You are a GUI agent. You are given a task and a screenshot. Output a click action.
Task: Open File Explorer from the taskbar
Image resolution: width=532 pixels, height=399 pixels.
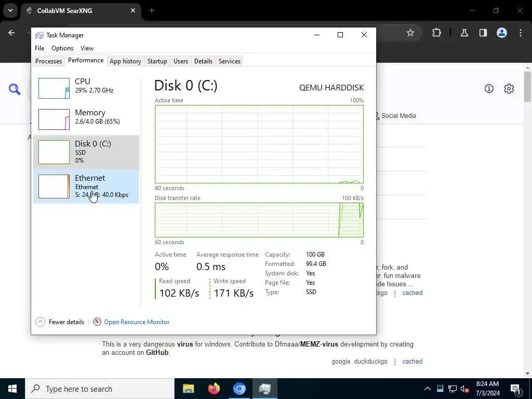188,389
